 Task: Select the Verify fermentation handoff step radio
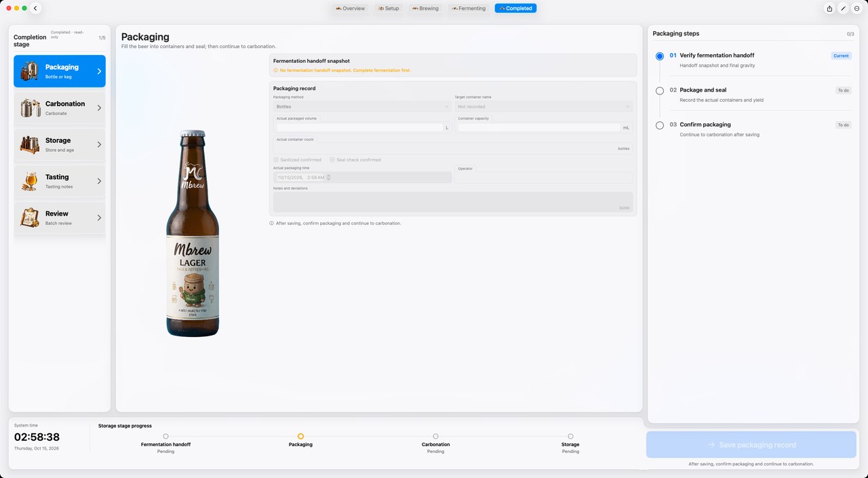point(660,56)
